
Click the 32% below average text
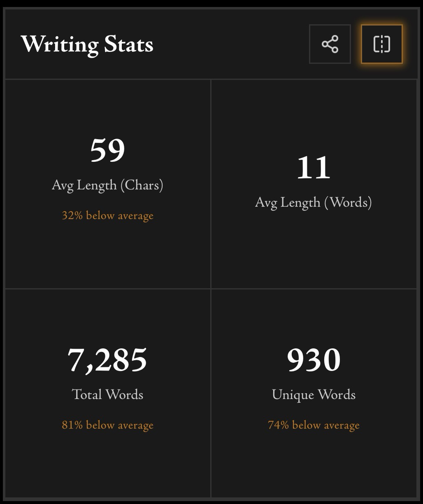pyautogui.click(x=107, y=215)
